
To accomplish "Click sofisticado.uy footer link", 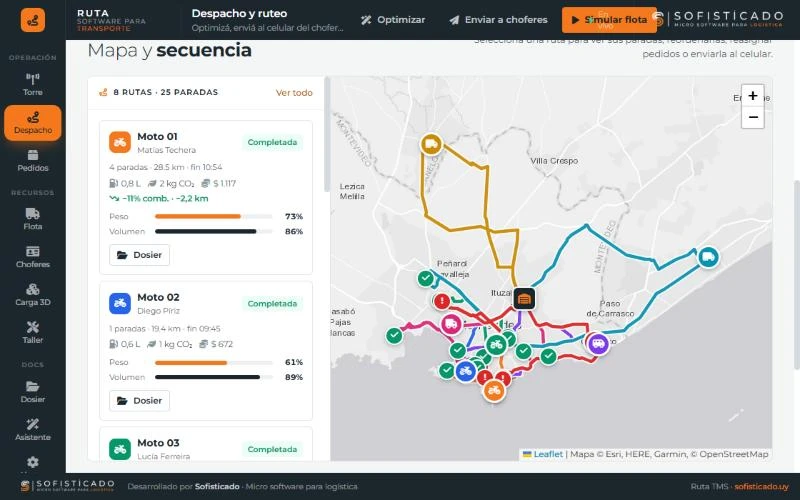I will pyautogui.click(x=761, y=487).
